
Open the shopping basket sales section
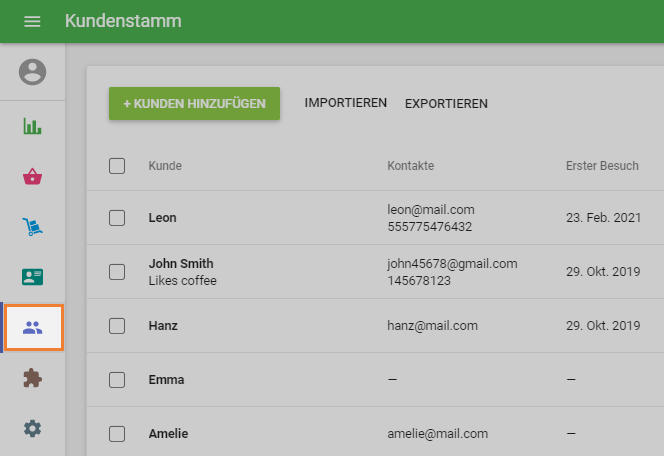33,177
